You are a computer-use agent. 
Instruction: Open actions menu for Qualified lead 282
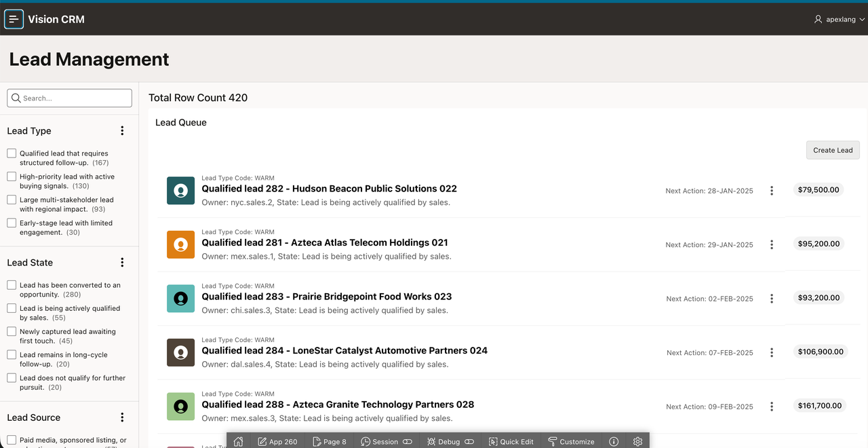(x=772, y=191)
